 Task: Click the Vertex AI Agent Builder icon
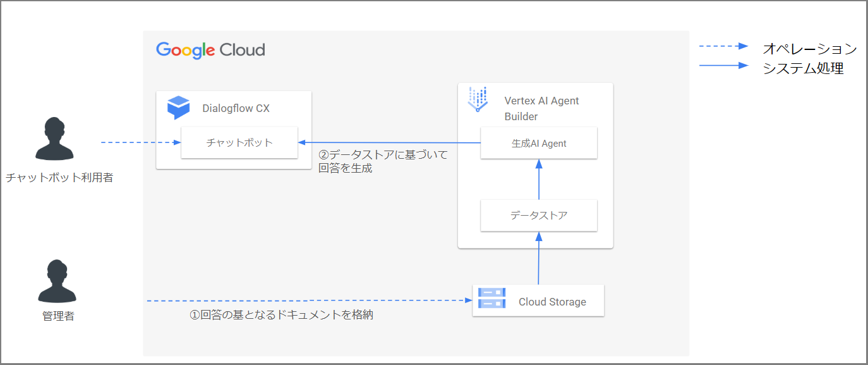point(478,100)
